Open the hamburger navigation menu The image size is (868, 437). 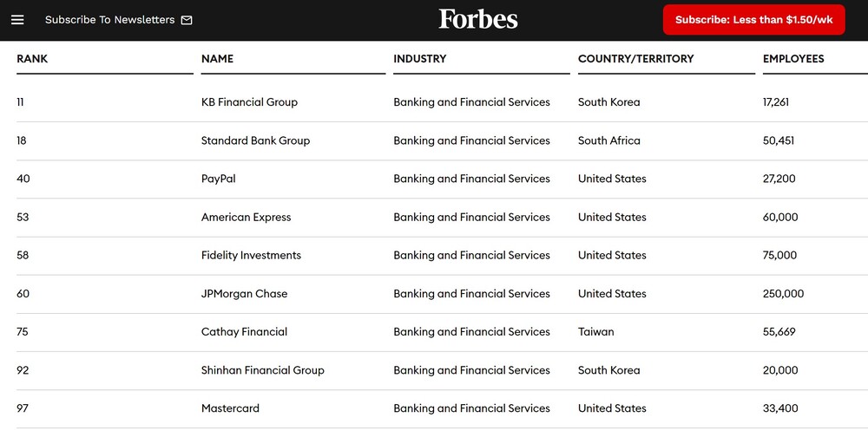[x=17, y=20]
